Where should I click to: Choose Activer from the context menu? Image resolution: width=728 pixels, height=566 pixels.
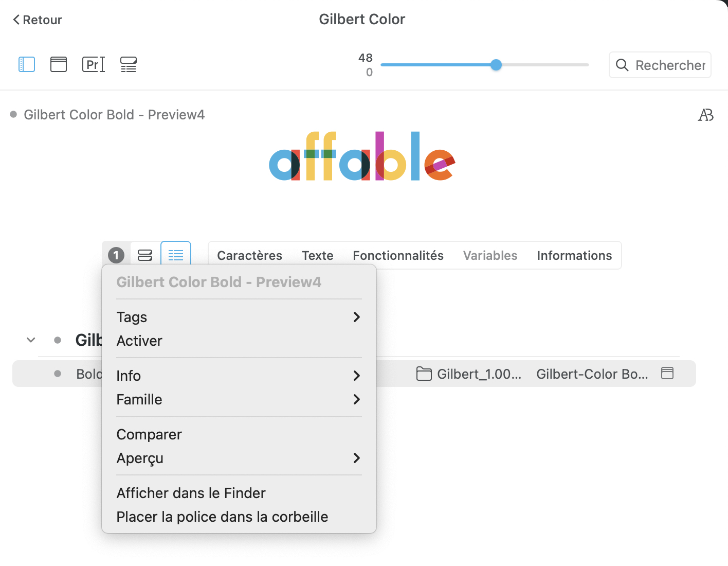coord(139,341)
